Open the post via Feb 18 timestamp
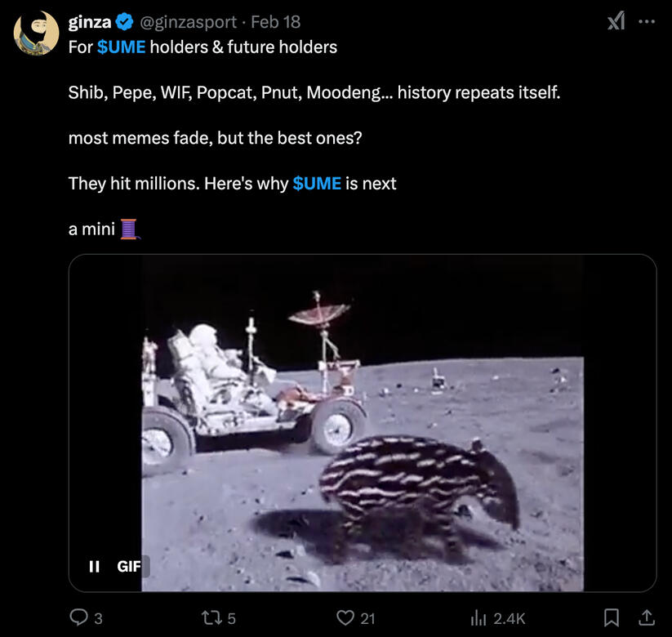This screenshot has width=672, height=637. point(281,22)
